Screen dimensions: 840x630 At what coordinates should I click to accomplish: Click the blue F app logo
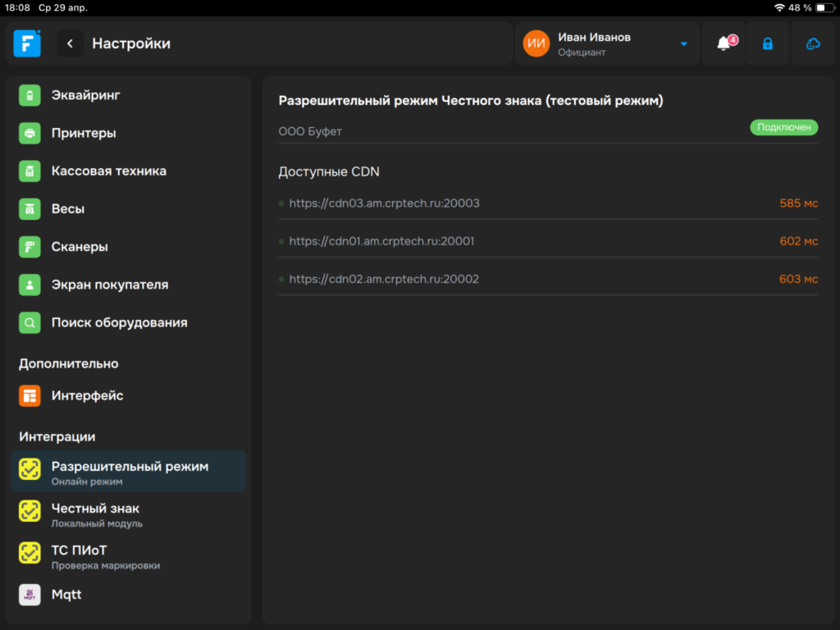[27, 43]
